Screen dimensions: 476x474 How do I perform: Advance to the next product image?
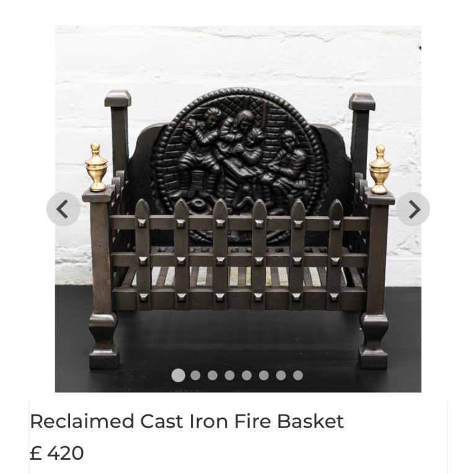click(413, 209)
